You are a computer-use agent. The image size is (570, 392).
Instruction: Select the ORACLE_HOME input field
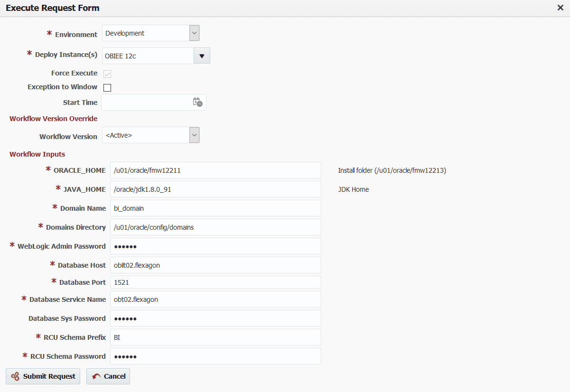[215, 170]
